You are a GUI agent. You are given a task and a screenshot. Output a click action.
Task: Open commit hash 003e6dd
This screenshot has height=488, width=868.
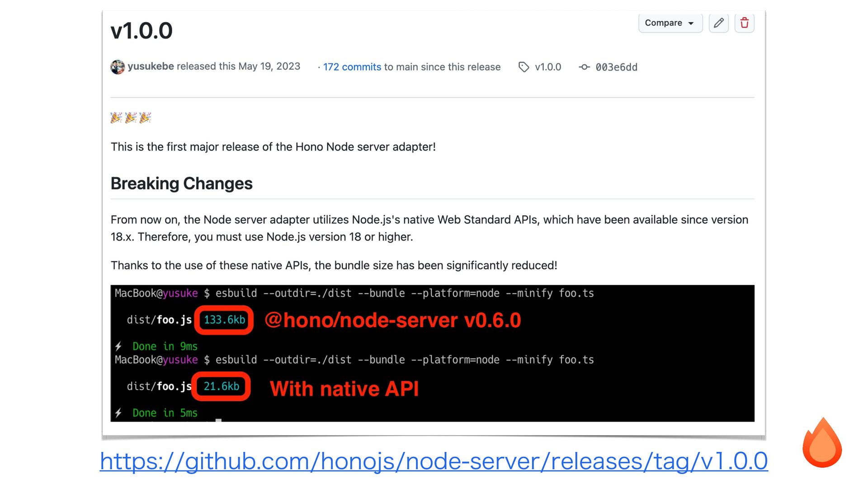pos(616,67)
